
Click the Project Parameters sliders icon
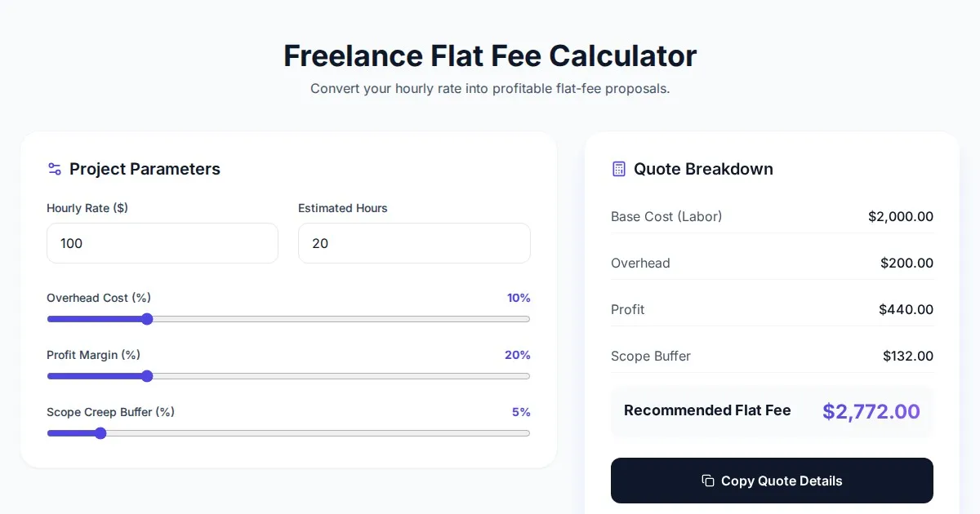tap(55, 169)
